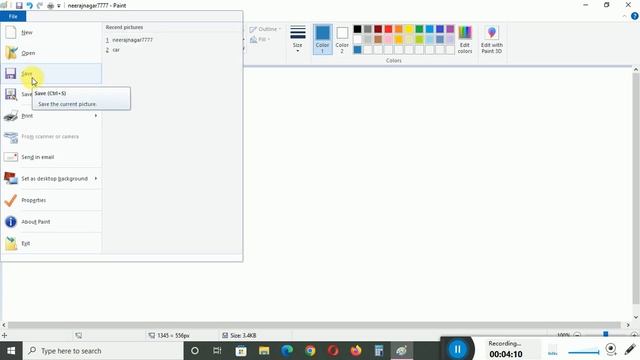This screenshot has width=640, height=360.
Task: Click the zoom slider handle in status bar
Action: coord(606,334)
